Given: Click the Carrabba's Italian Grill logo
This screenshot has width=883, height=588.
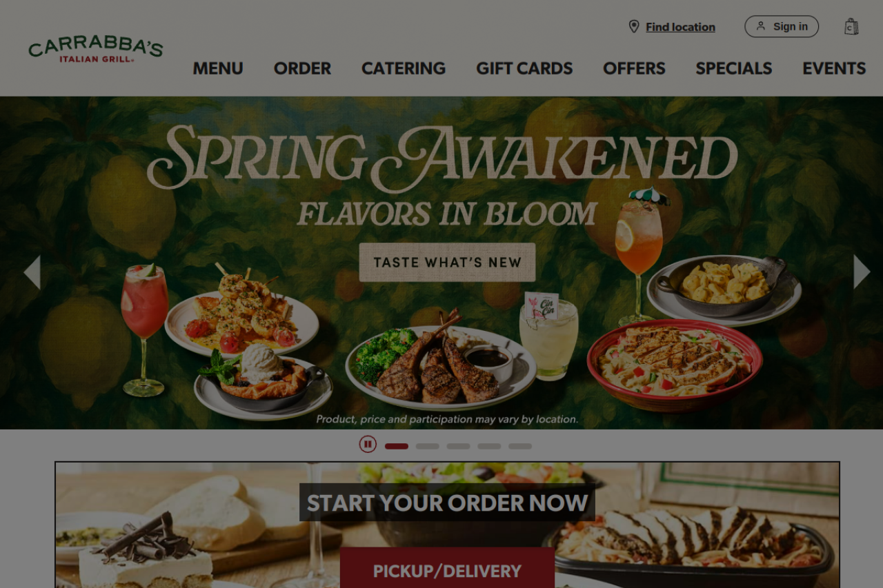Looking at the screenshot, I should tap(95, 49).
